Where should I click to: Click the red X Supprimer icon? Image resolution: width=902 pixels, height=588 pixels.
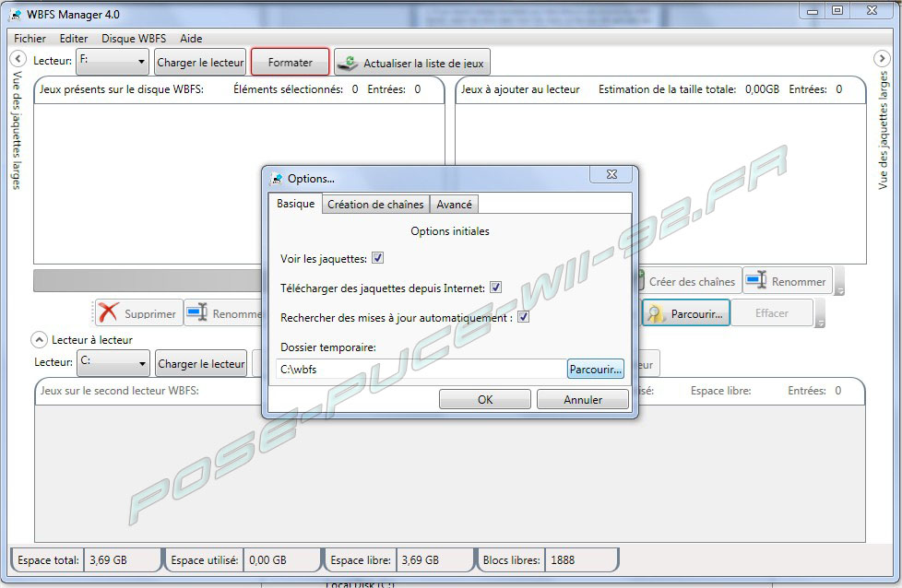tap(108, 312)
